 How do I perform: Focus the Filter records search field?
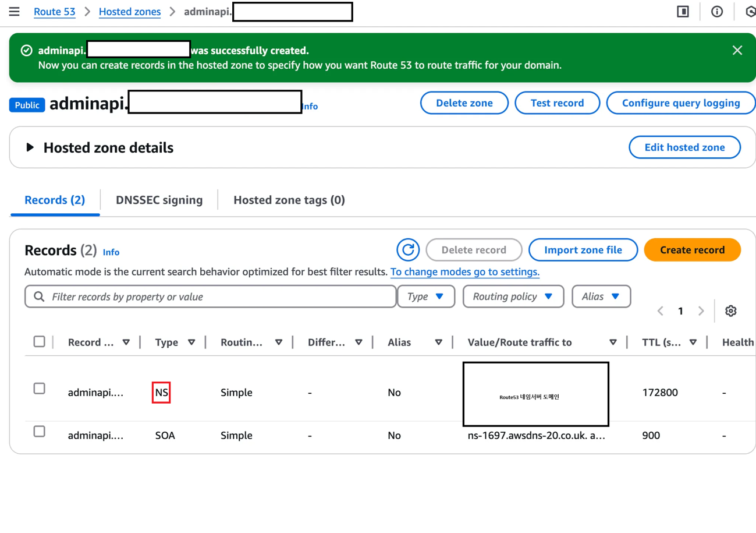click(211, 296)
